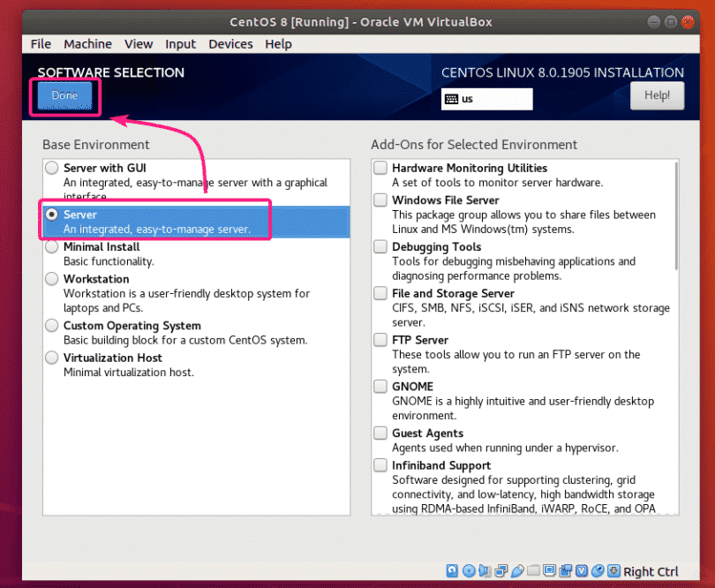
Task: Enable the GNOME add-on checkbox
Action: (x=380, y=387)
